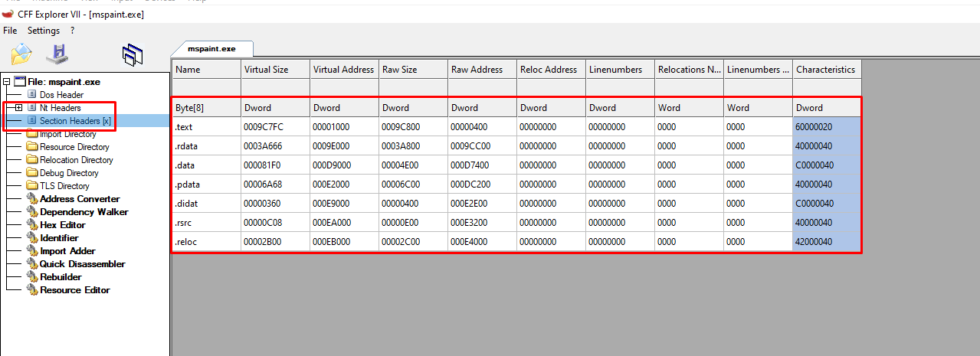Image resolution: width=980 pixels, height=356 pixels.
Task: Expand the Nt Headers tree node
Action: coord(19,107)
